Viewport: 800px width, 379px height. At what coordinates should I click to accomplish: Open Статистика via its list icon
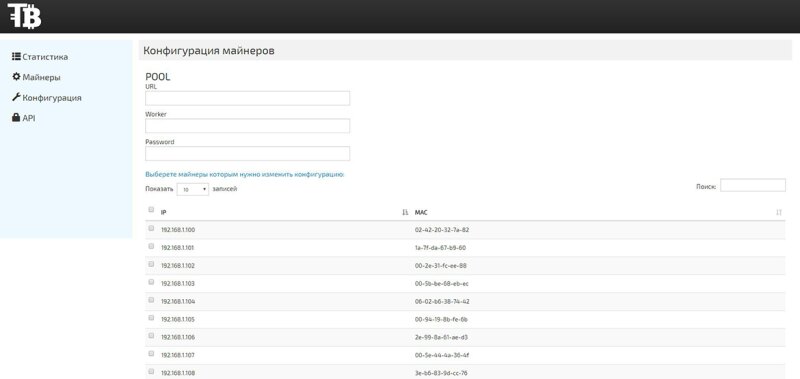click(16, 57)
